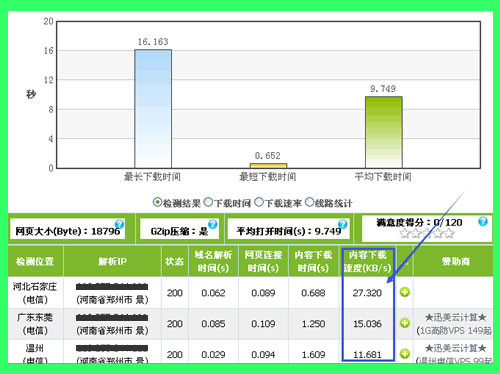
Task: Expand green plus in 温州 row
Action: click(405, 354)
